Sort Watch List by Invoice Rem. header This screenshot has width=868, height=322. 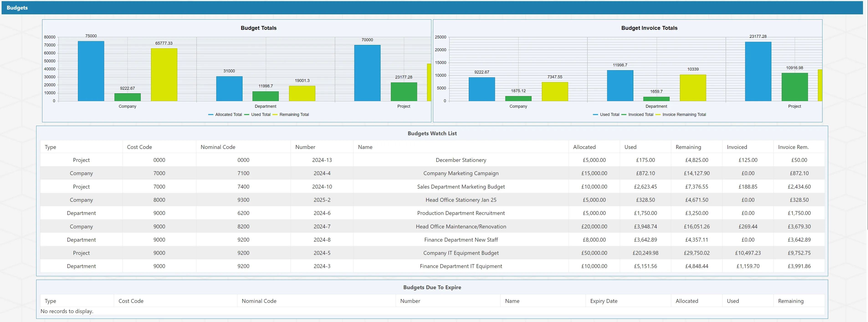(x=799, y=147)
